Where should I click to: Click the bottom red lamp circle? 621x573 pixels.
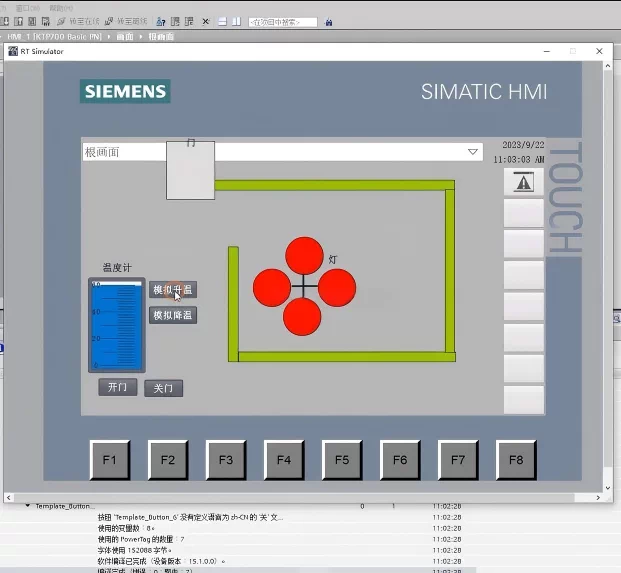[302, 317]
